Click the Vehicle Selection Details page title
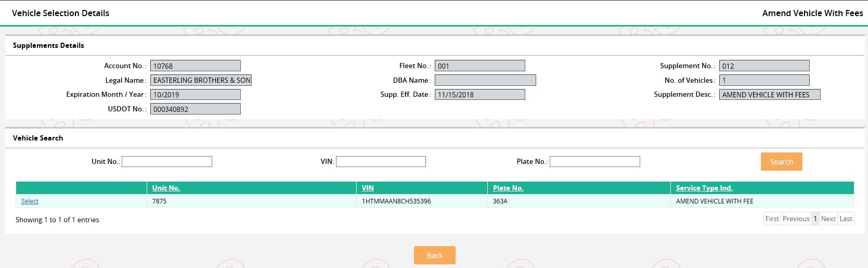Screen dimensions: 868x268 click(x=60, y=13)
